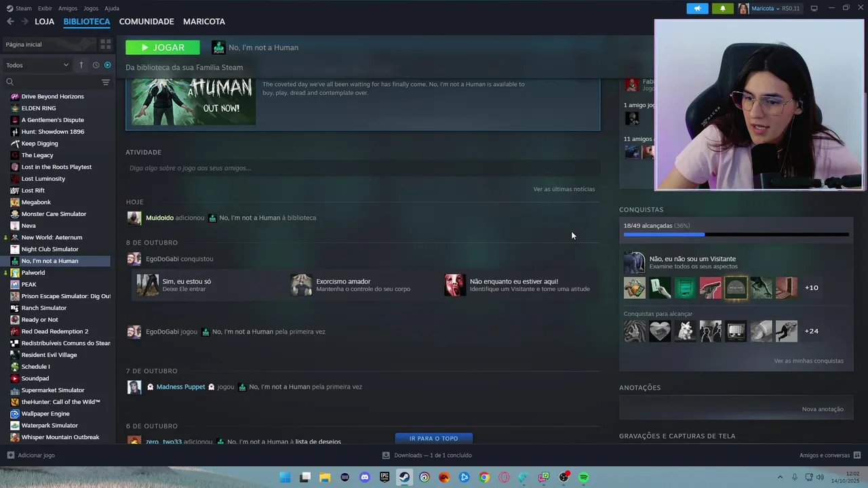
Task: Open Epic Games Launcher from taskbar
Action: 384,477
